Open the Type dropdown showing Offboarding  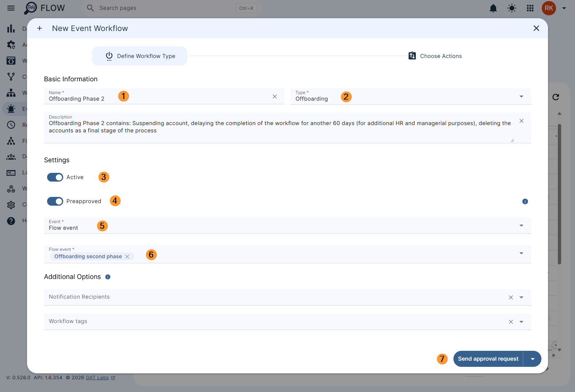[411, 96]
